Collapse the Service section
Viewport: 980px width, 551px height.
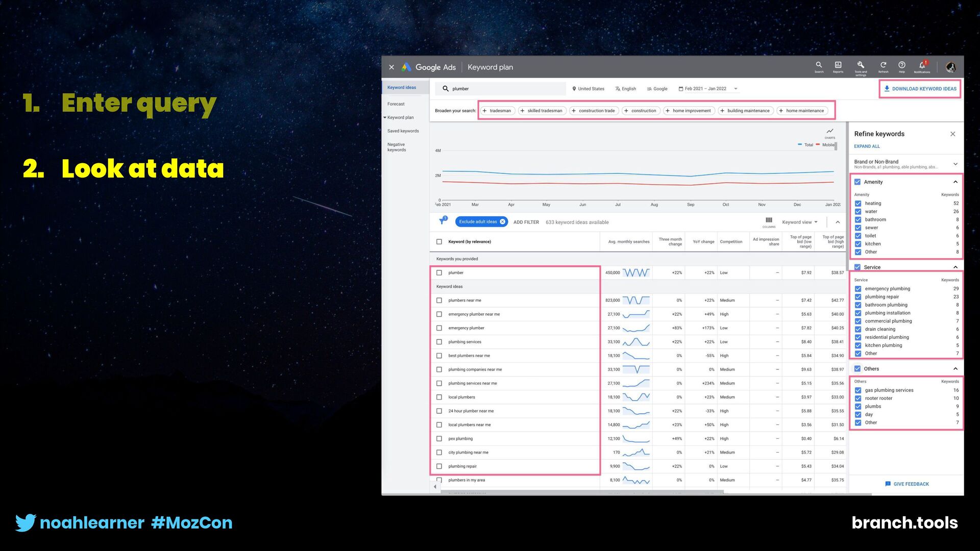point(955,267)
